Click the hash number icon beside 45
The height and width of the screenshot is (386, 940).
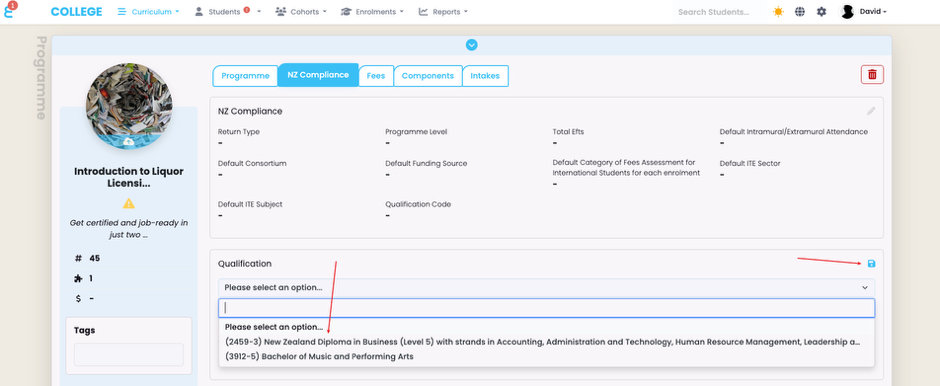(x=79, y=258)
